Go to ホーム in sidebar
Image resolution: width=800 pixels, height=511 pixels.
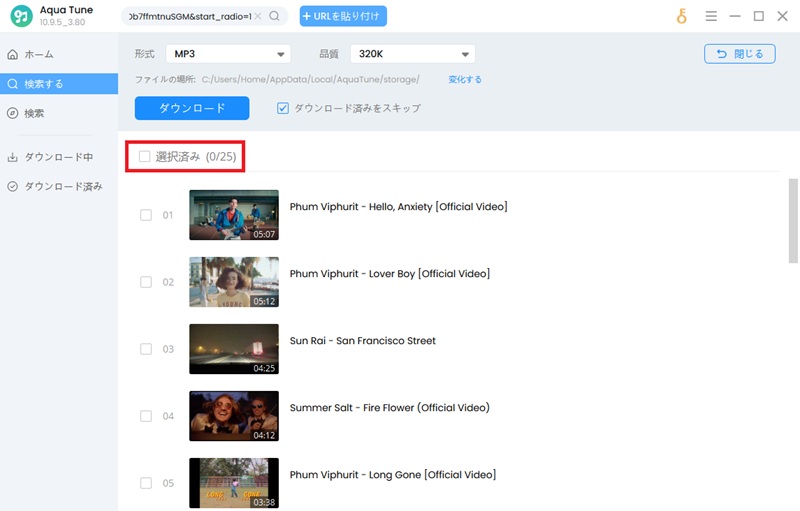(59, 54)
